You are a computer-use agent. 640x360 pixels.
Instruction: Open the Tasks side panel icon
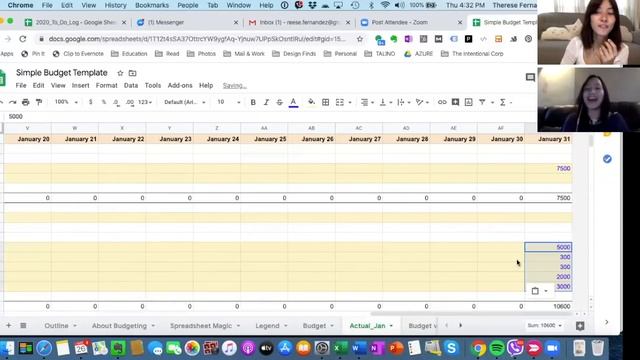607,159
